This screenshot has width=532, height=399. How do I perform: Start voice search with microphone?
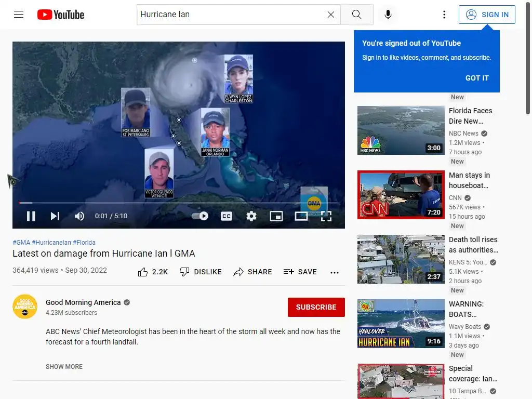[x=388, y=15]
